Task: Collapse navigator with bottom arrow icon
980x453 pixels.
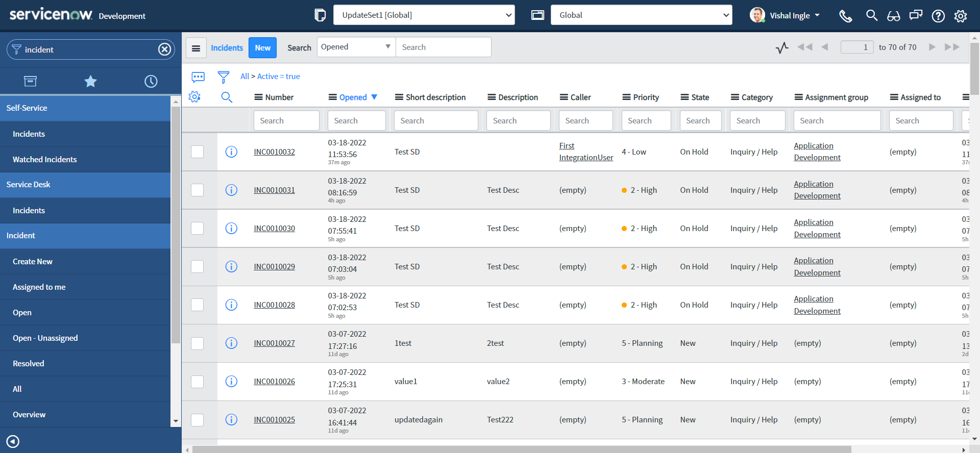Action: click(x=13, y=441)
